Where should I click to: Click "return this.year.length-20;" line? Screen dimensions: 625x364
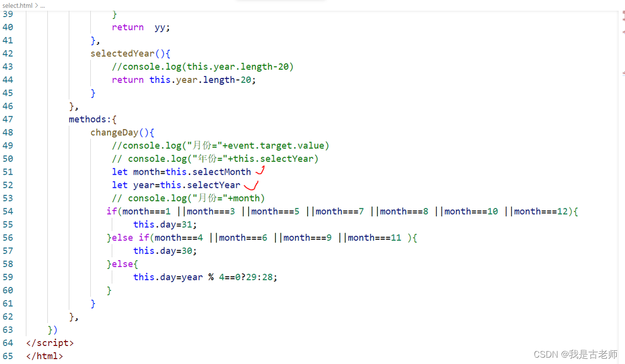click(184, 80)
